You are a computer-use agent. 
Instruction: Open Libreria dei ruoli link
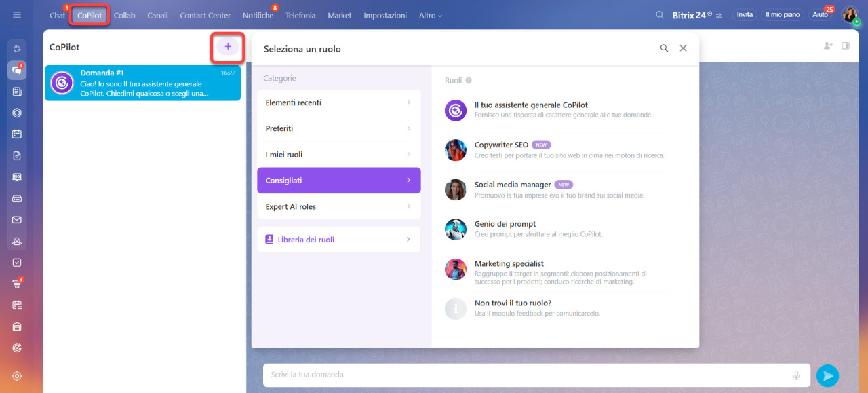pyautogui.click(x=339, y=240)
